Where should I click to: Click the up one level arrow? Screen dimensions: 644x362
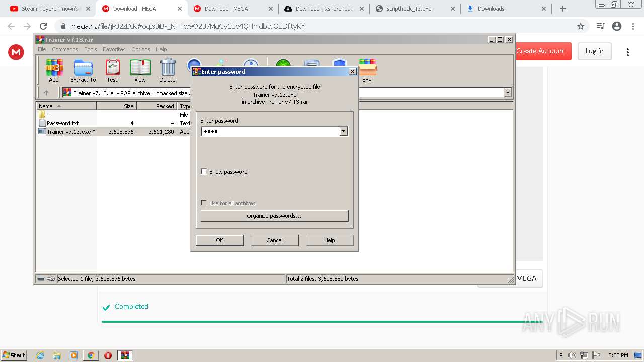pos(46,93)
